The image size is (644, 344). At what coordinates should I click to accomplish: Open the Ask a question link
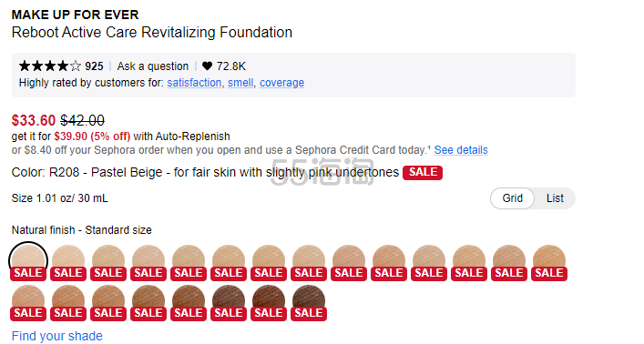coord(153,66)
